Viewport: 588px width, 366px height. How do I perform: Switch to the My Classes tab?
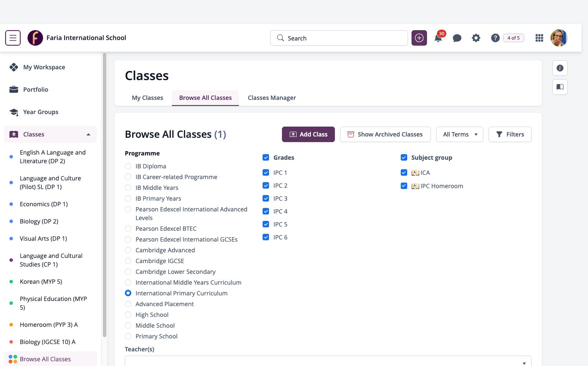coord(147,98)
